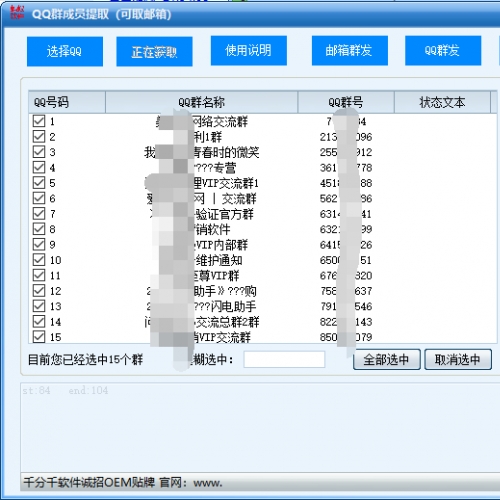
Task: Open 使用说明 instructions
Action: pyautogui.click(x=249, y=50)
